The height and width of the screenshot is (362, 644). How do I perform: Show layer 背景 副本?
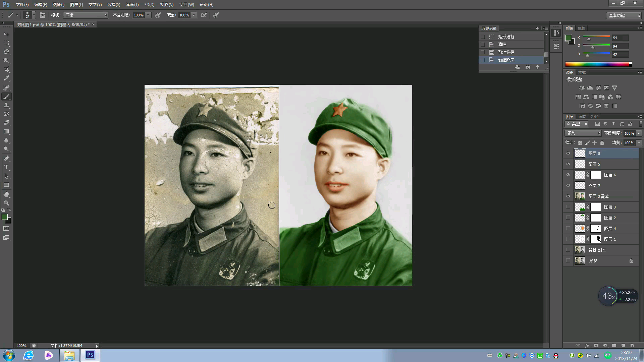tap(568, 250)
